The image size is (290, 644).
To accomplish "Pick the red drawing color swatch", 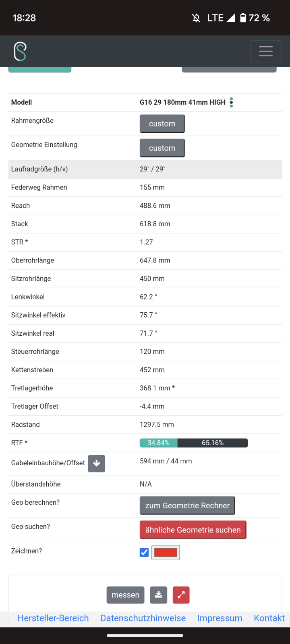I will 166,553.
